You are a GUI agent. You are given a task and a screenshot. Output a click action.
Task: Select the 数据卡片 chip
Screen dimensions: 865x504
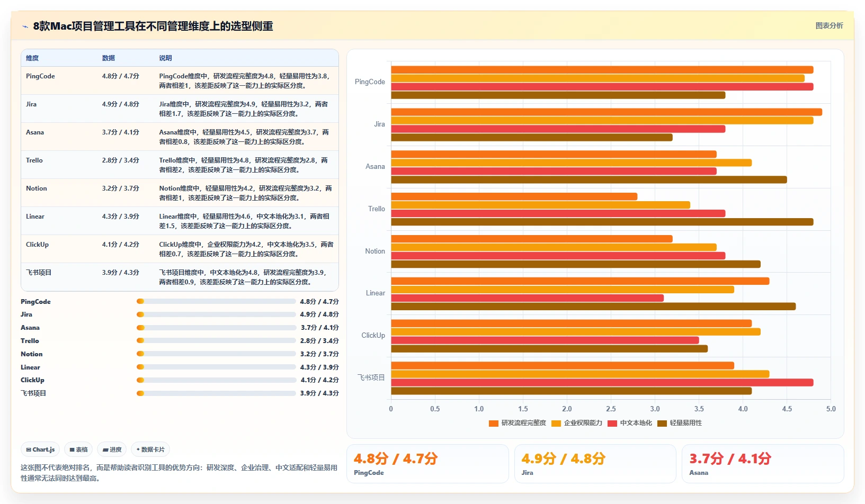coord(150,449)
